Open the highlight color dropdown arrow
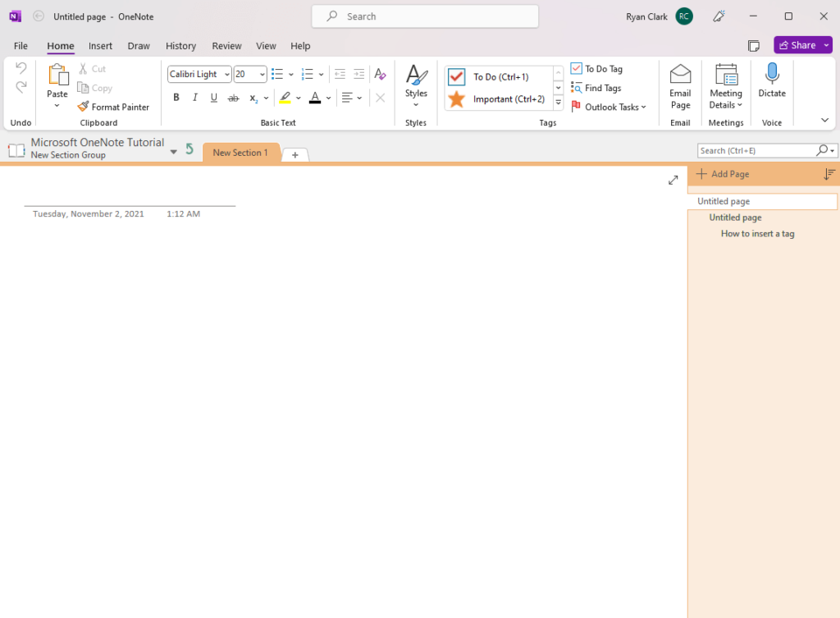This screenshot has height=618, width=840. (x=299, y=98)
